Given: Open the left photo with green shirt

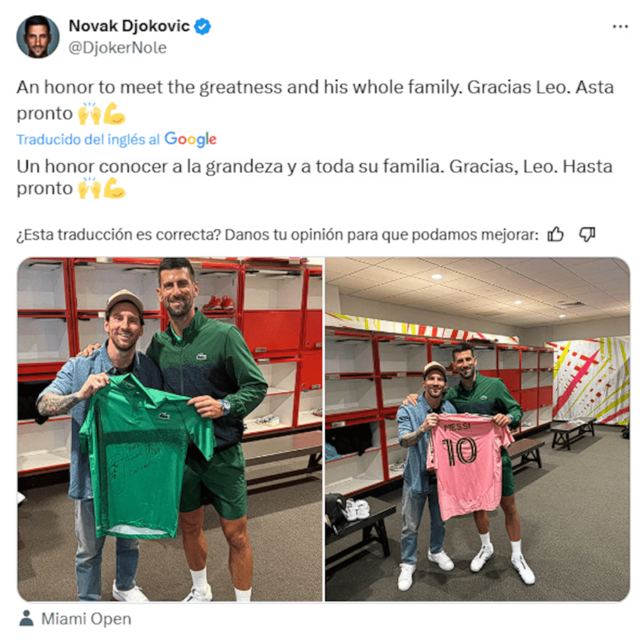Looking at the screenshot, I should [170, 429].
